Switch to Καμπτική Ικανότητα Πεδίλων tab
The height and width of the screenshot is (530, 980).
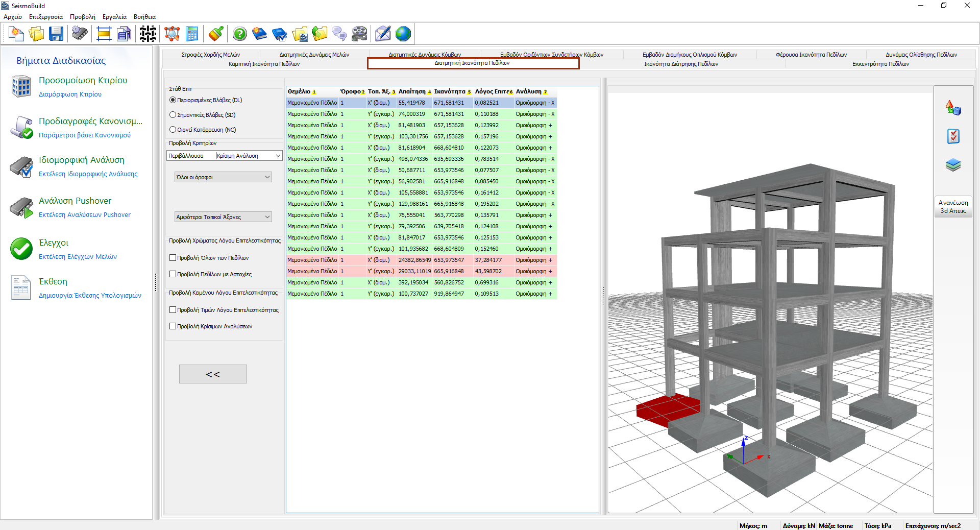click(264, 64)
